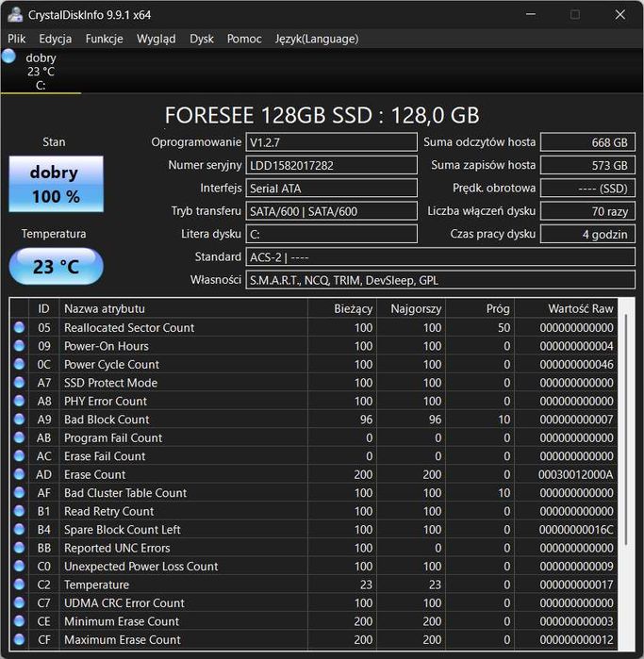Open the Funkcje menu
The height and width of the screenshot is (659, 644).
pos(105,39)
